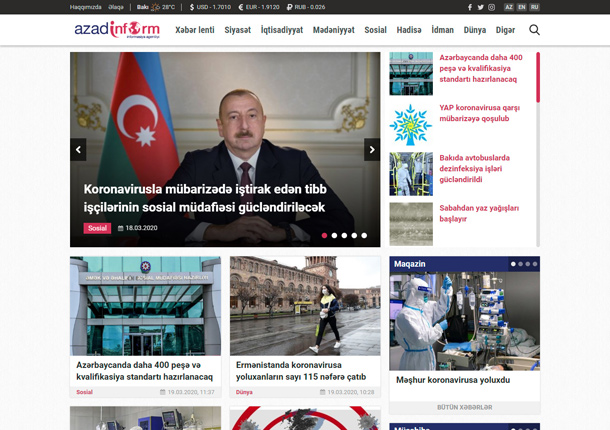Click the azadinform logo
The image size is (610, 430).
(x=116, y=30)
